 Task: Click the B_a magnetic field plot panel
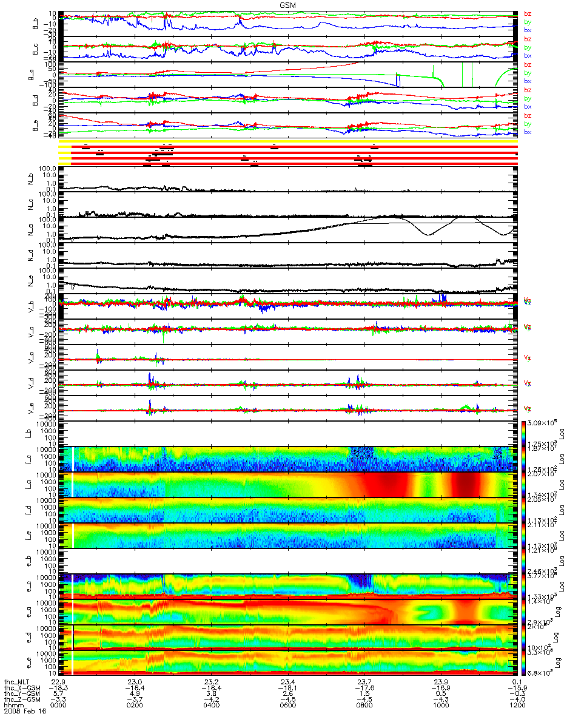[287, 75]
